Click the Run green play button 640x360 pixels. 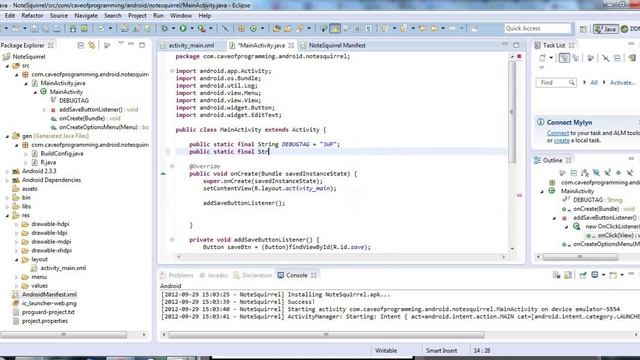(183, 28)
